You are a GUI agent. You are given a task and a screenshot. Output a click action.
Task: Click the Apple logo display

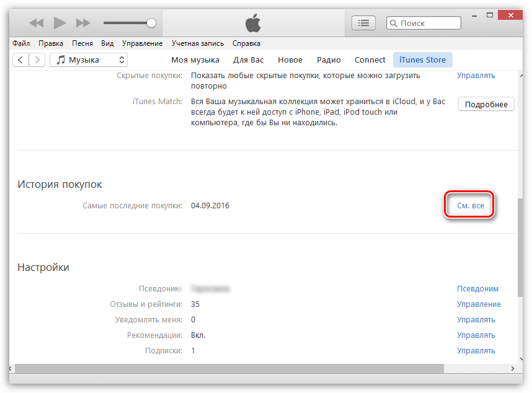pyautogui.click(x=253, y=23)
